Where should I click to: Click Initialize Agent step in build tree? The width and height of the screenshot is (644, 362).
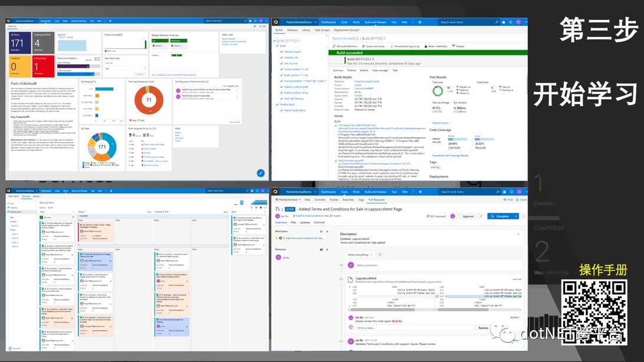pyautogui.click(x=293, y=52)
